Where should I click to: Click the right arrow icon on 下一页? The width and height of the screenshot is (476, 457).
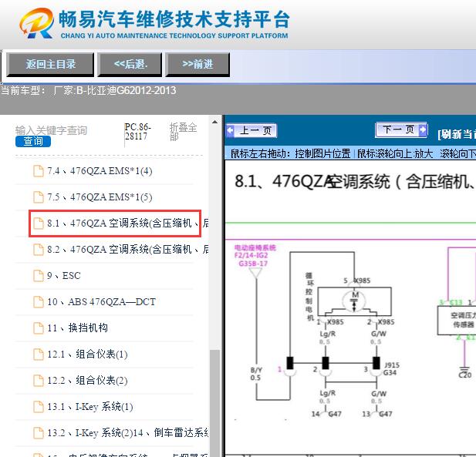point(422,129)
